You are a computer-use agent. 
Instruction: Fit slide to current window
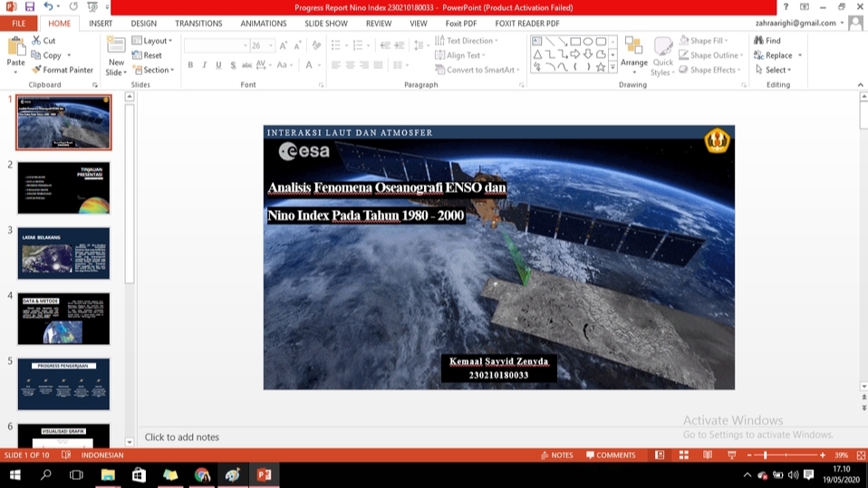(861, 455)
